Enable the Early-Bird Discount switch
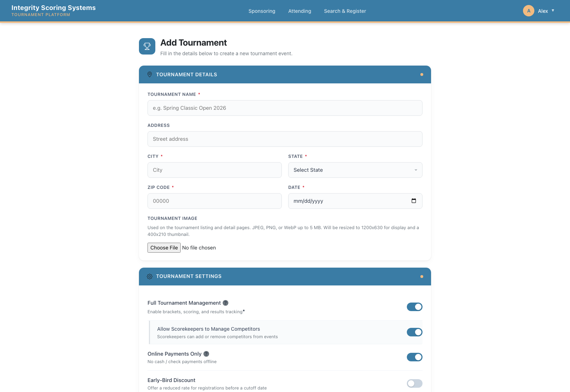570x392 pixels. click(x=415, y=383)
